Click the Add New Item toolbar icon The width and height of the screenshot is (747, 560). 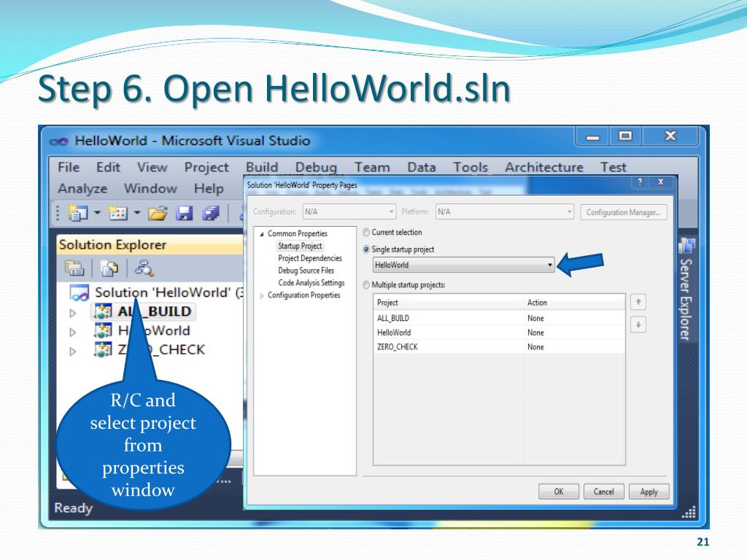coord(117,213)
